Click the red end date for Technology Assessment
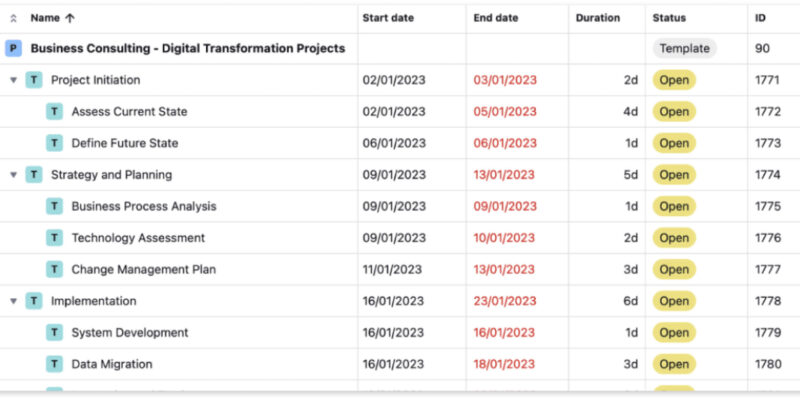 (505, 238)
